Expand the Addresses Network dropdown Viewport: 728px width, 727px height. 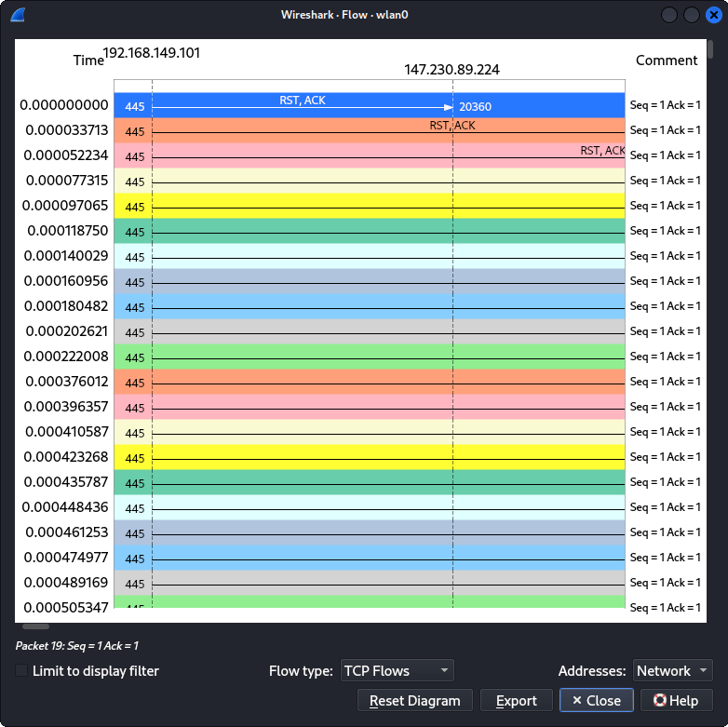coord(672,670)
